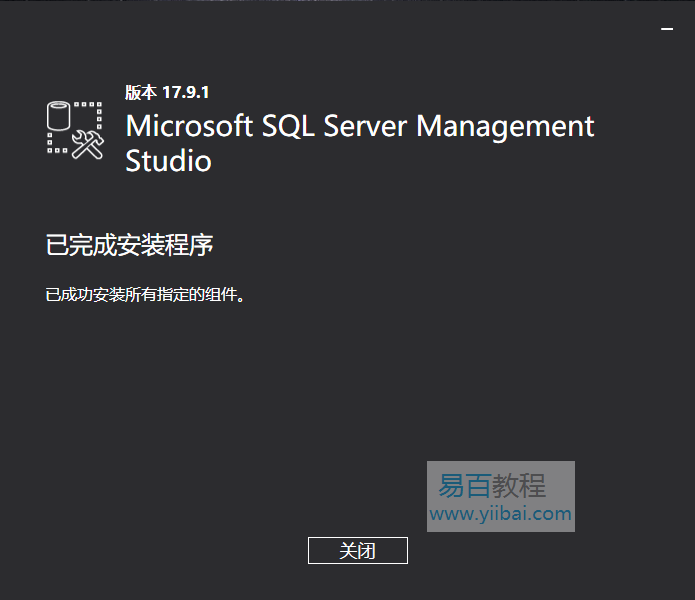Minimize the installer window
Viewport: 695px width, 600px height.
(667, 30)
